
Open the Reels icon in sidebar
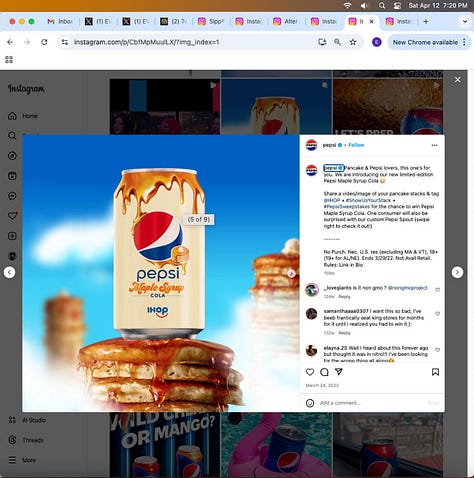[x=12, y=176]
